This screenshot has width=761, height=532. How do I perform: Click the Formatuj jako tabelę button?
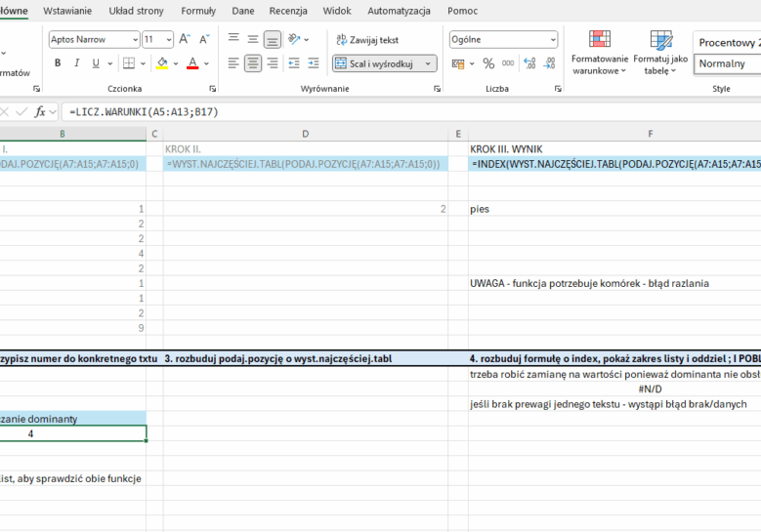click(660, 53)
